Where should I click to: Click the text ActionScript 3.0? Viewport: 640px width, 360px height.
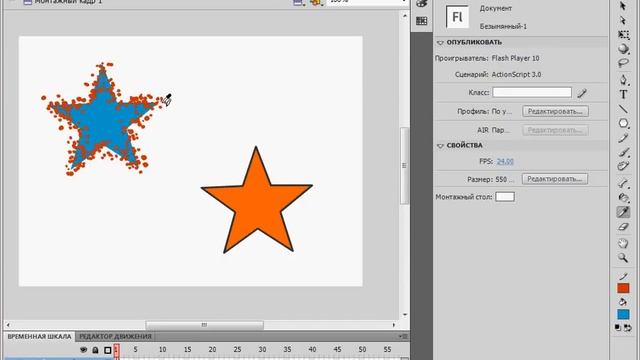coord(516,75)
